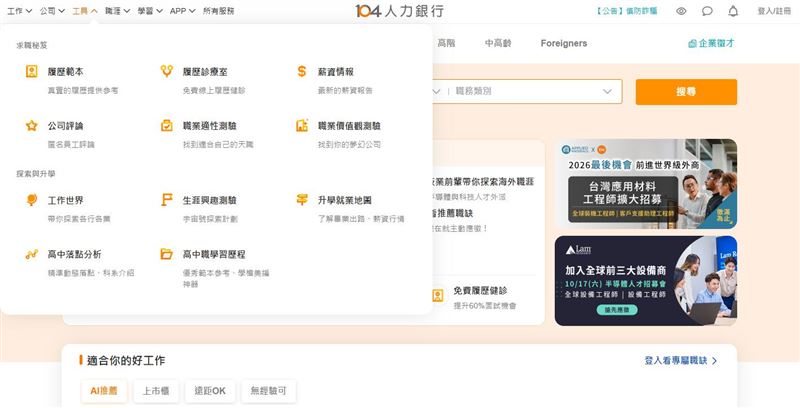Select the Foreigners tab
The image size is (800, 408).
tap(564, 43)
